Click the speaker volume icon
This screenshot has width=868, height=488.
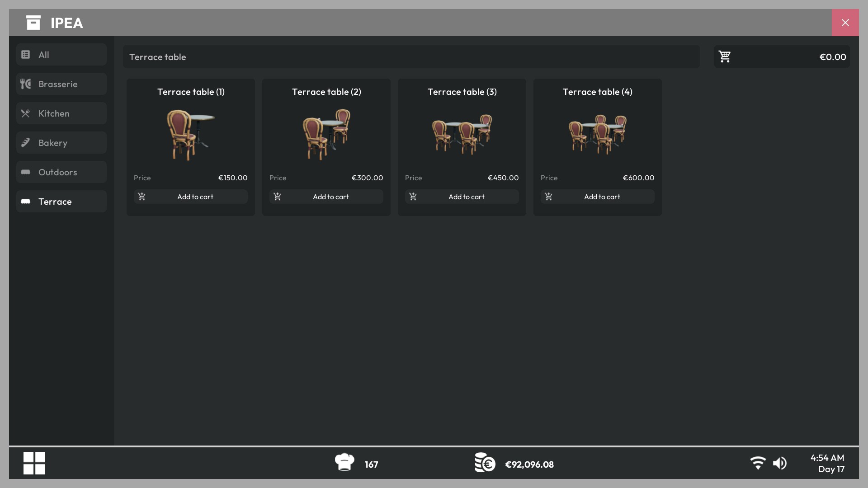pyautogui.click(x=780, y=463)
